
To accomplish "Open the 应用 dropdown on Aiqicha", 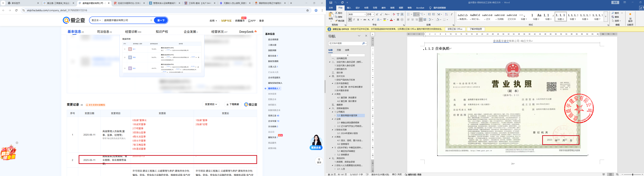I will (x=213, y=21).
